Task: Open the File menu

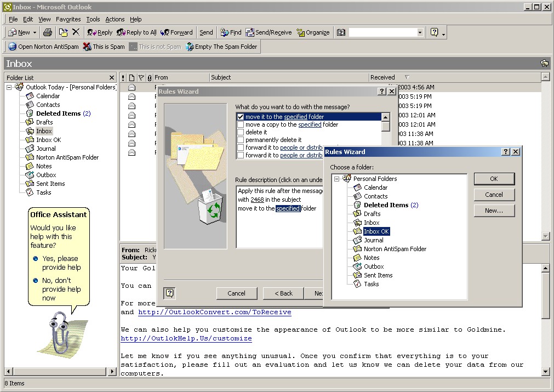Action: click(x=13, y=19)
